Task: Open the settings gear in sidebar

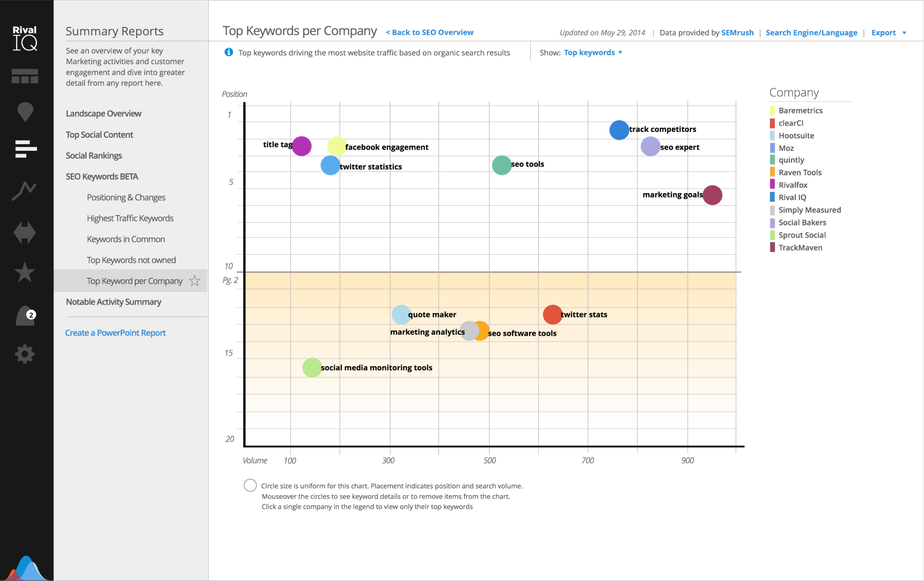Action: point(25,354)
